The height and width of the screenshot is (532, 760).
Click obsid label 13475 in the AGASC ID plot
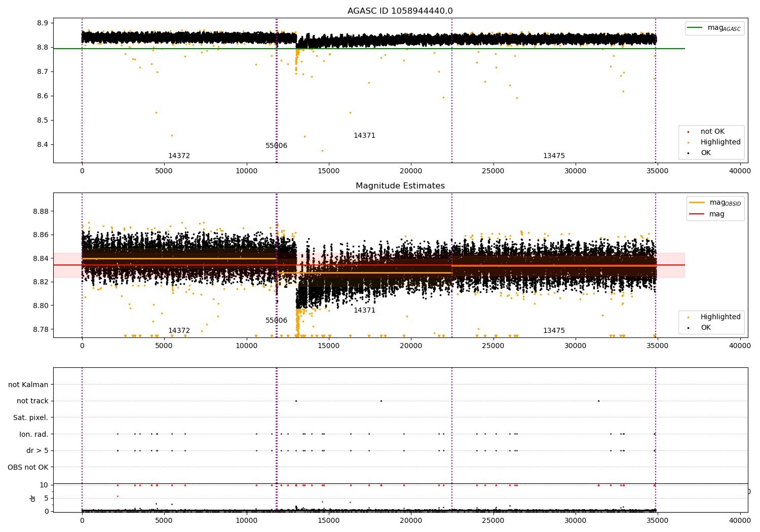click(554, 156)
